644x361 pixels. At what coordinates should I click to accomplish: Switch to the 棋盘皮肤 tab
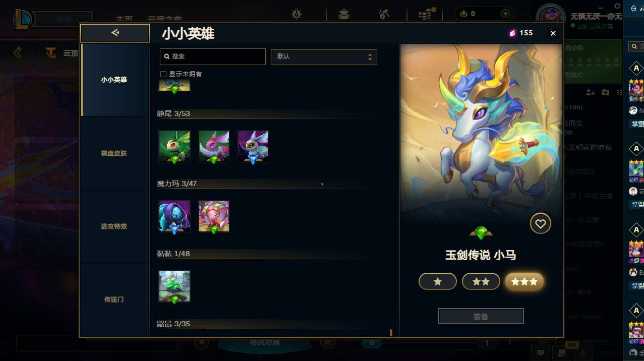(x=114, y=153)
